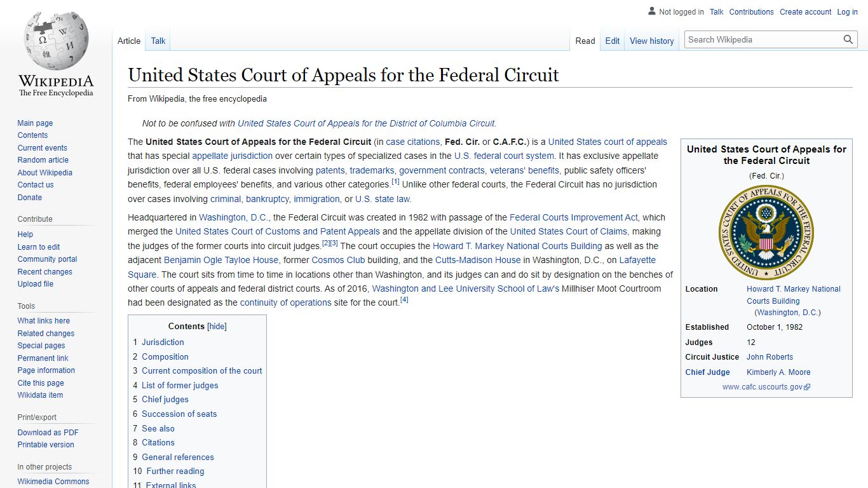868x488 pixels.
Task: Open the Wikidata item link
Action: (40, 395)
